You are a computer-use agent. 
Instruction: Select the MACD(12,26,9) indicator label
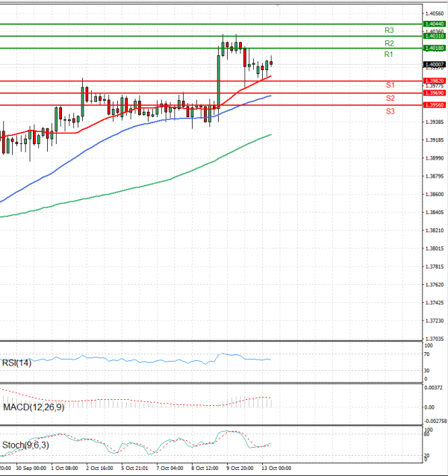[x=34, y=407]
